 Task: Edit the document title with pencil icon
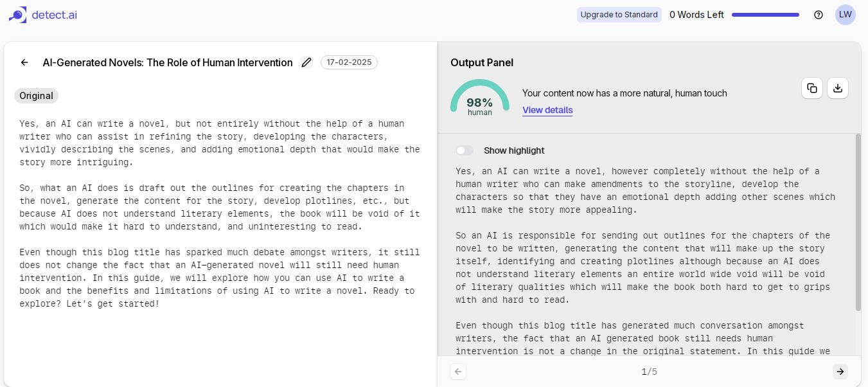[306, 62]
